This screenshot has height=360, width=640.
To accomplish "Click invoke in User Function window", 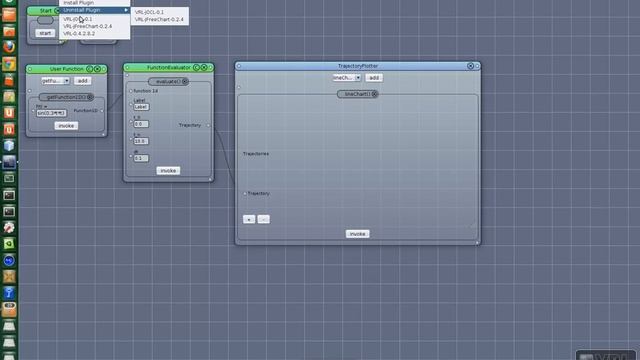I will pyautogui.click(x=66, y=126).
